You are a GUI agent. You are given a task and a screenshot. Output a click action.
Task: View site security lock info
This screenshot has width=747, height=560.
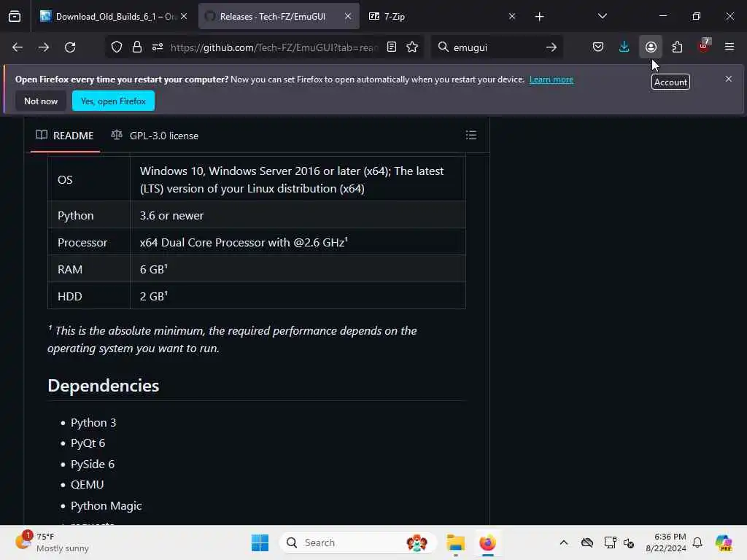[137, 47]
